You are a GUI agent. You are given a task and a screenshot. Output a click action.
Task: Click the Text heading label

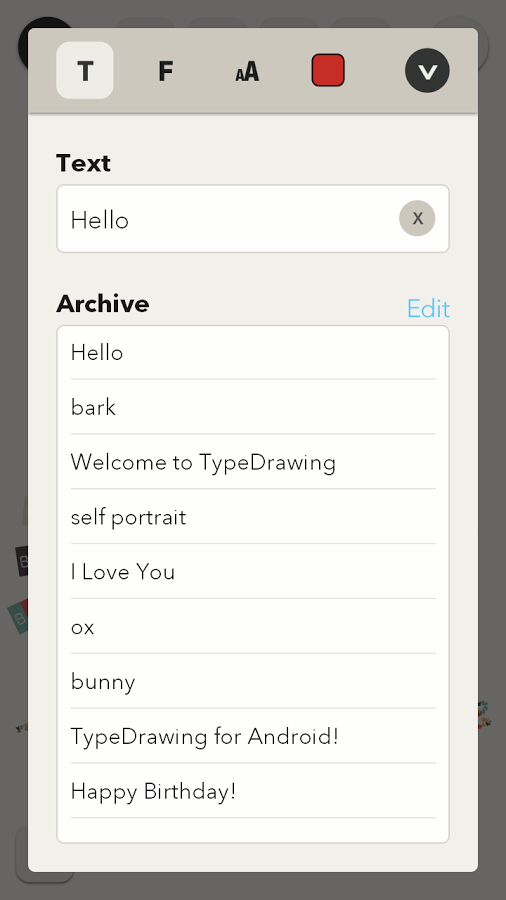tap(83, 163)
